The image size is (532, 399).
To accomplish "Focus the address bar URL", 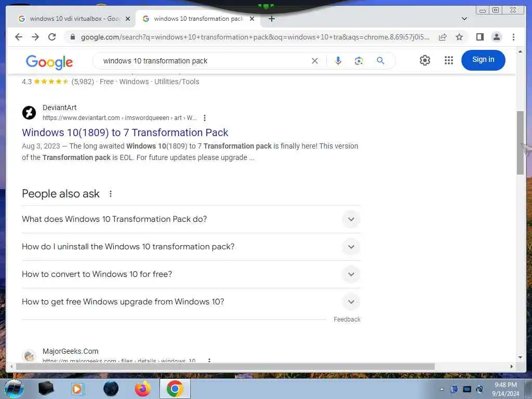I will [x=255, y=37].
